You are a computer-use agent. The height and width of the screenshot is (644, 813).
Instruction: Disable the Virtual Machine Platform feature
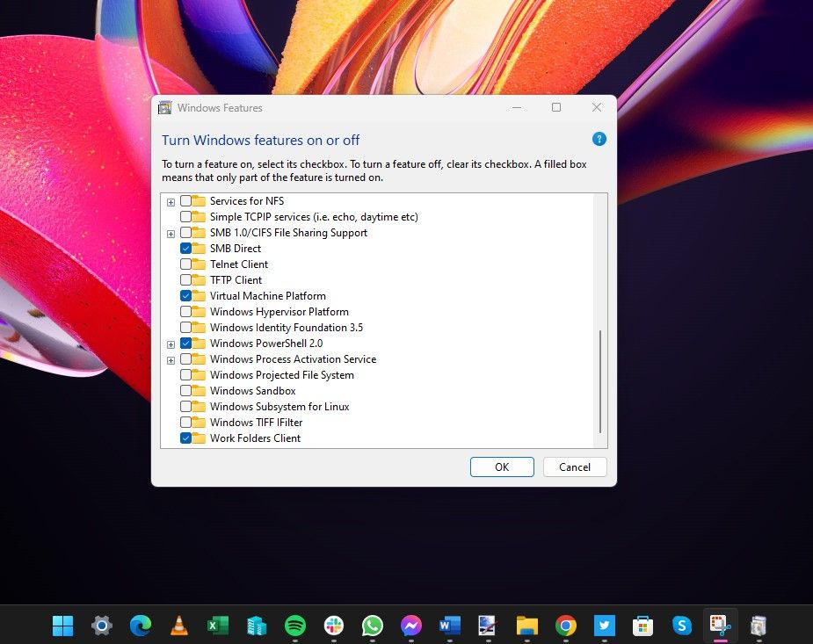[185, 295]
